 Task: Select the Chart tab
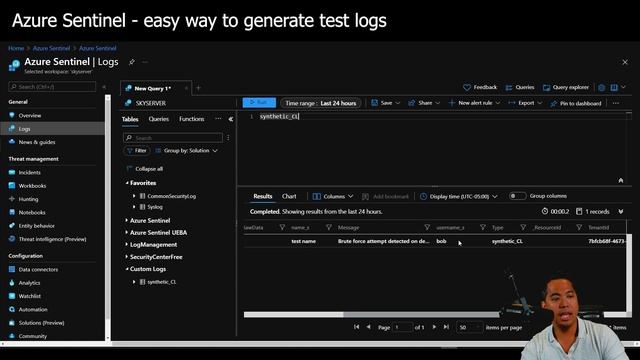click(x=289, y=196)
